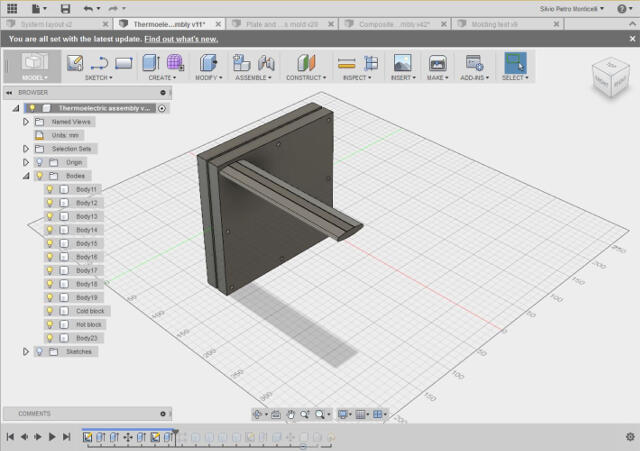The width and height of the screenshot is (640, 451).
Task: Open the Help question mark
Action: coord(622,9)
